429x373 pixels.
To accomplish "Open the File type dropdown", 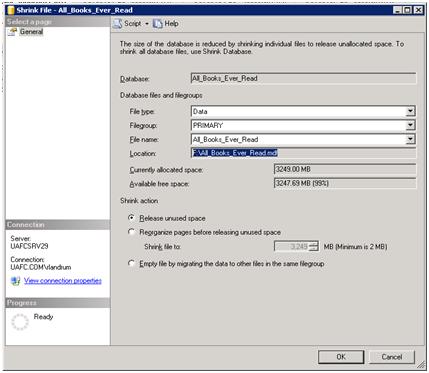I will (411, 111).
